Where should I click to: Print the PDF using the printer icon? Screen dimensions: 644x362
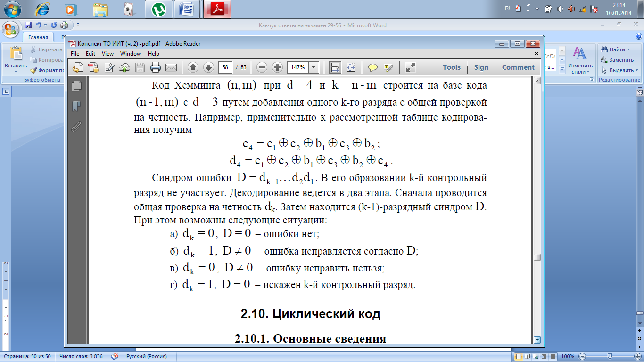pos(156,67)
